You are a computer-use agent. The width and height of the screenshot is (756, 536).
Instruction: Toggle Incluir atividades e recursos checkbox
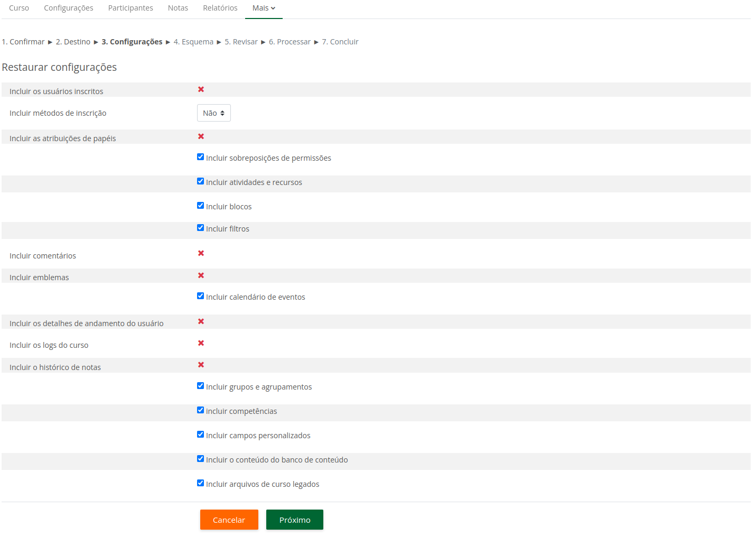[x=200, y=181]
